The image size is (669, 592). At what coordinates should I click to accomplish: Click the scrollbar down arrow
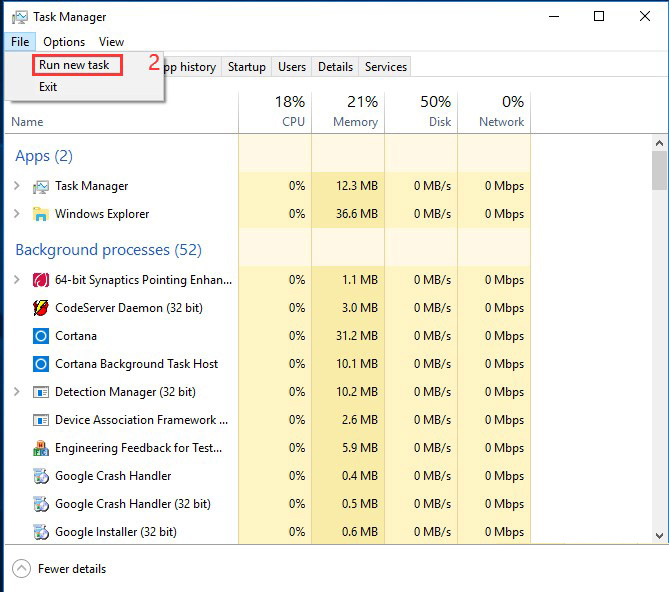[x=659, y=536]
